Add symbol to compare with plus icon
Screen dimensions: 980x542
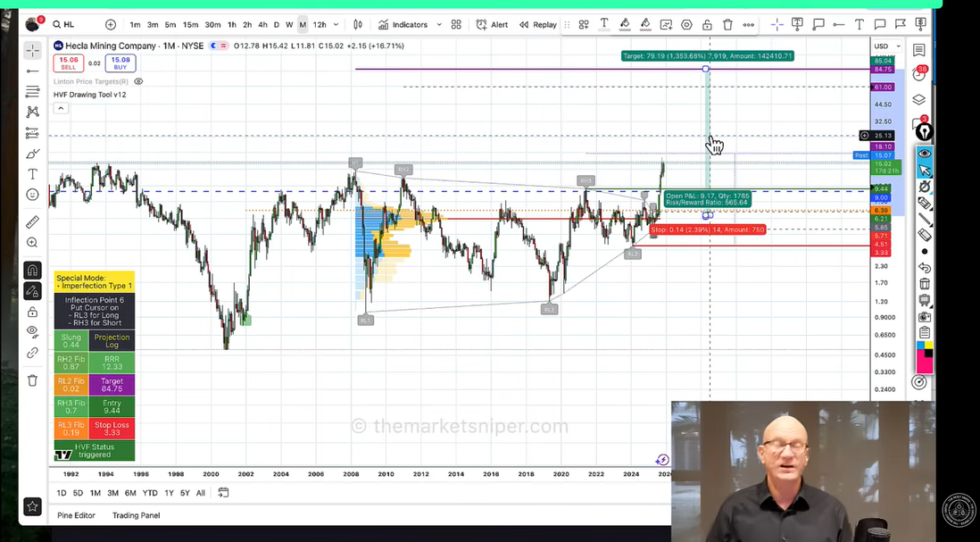click(111, 25)
